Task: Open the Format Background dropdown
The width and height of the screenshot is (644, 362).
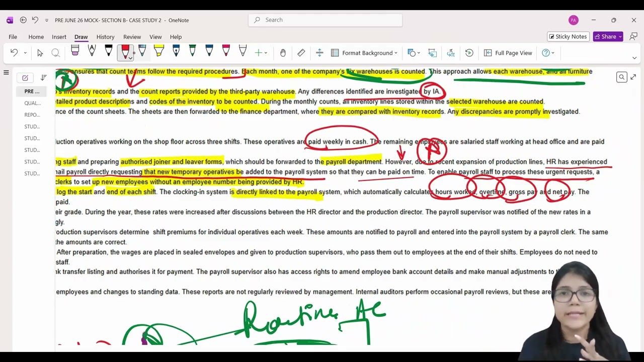Action: tap(364, 53)
